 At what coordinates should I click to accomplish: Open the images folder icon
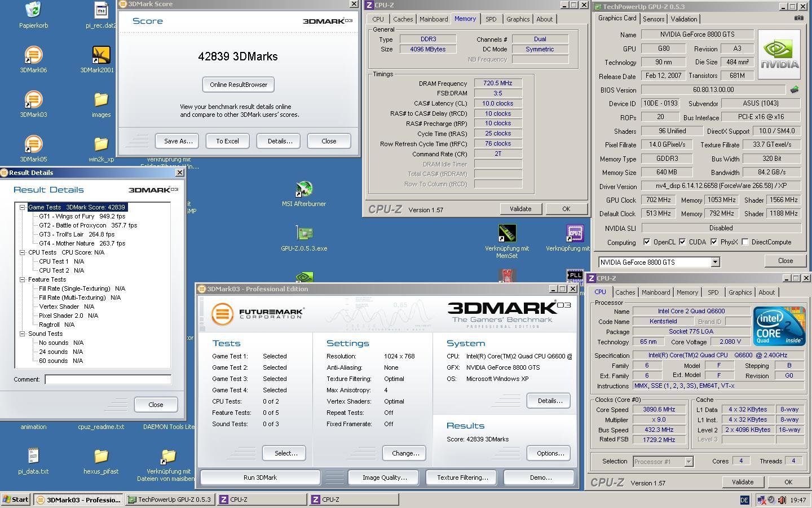coord(101,99)
